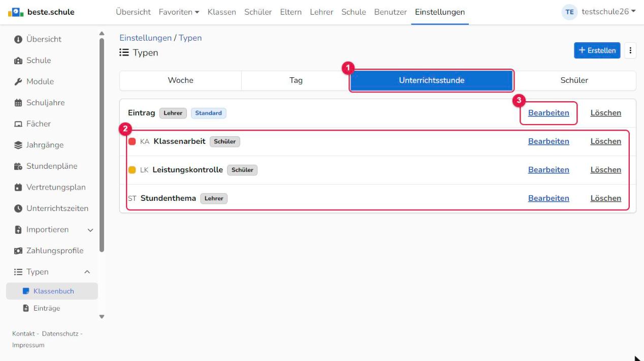
Task: Open the testschule26 account dropdown
Action: tap(608, 12)
